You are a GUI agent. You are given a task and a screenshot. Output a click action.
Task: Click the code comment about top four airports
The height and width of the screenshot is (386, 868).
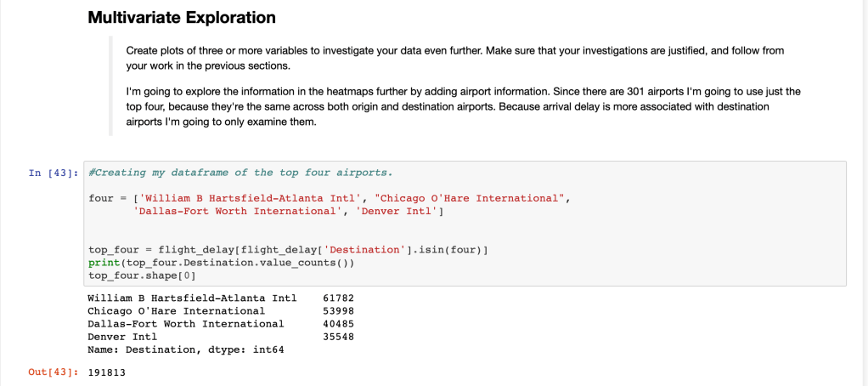click(x=240, y=173)
